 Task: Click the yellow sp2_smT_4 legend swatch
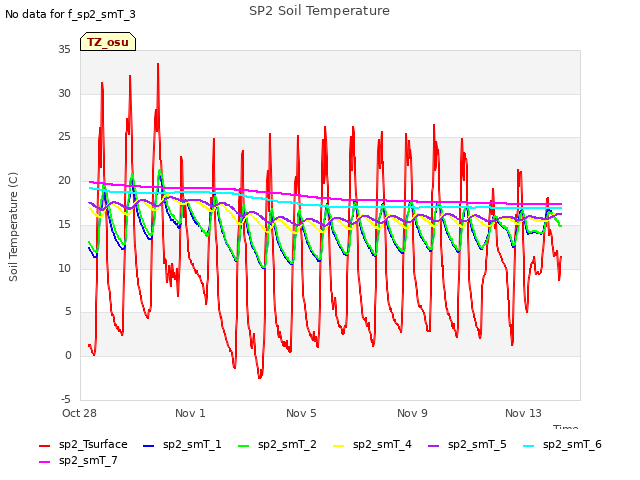pos(339,446)
